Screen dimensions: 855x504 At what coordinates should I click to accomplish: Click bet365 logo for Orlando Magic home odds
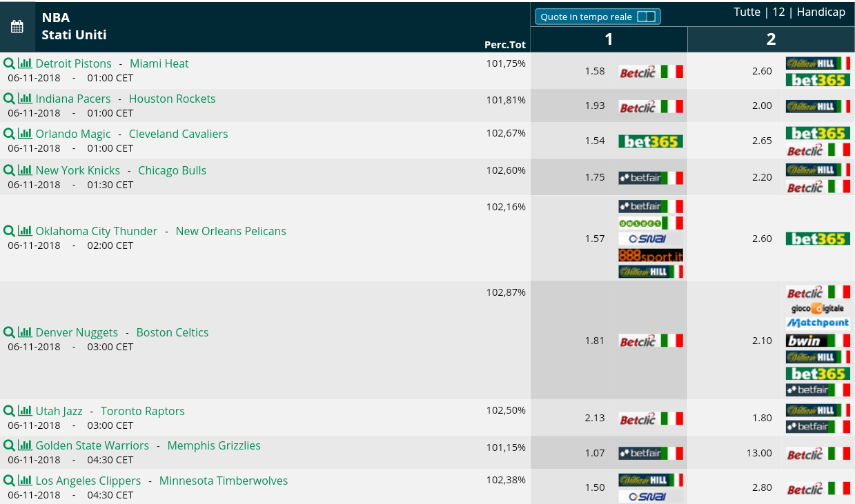651,141
